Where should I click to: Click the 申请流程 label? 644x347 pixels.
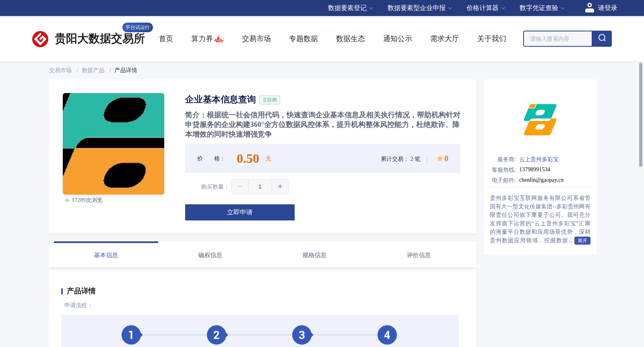point(78,305)
